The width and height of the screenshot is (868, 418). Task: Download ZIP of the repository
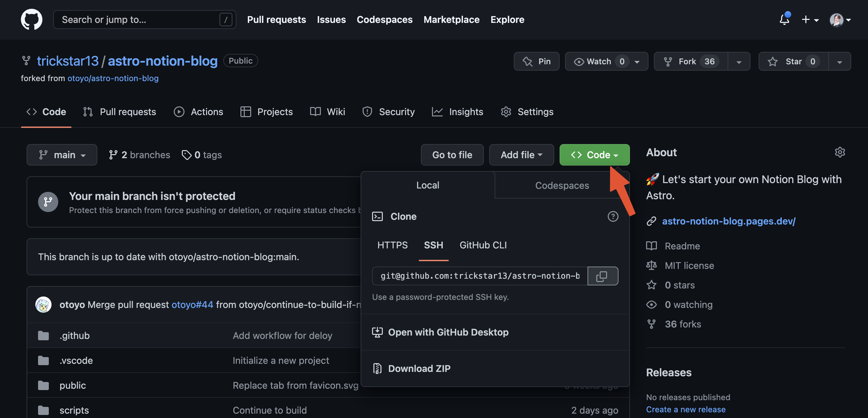click(x=411, y=369)
